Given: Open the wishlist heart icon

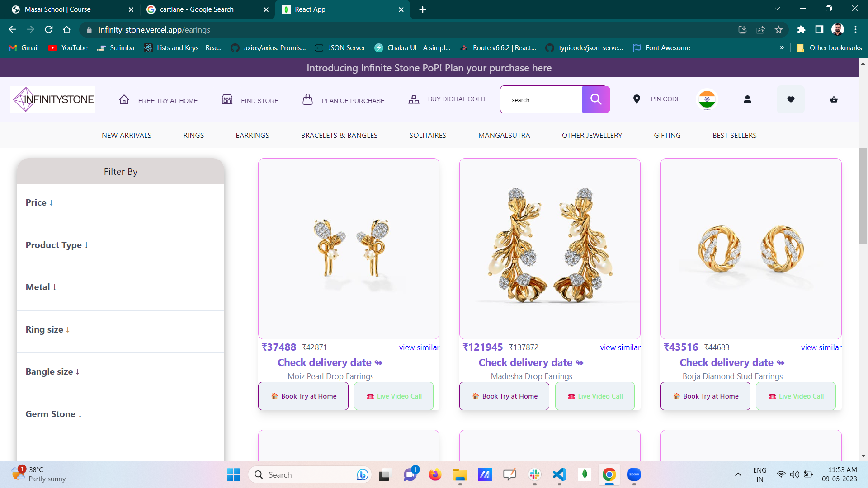Looking at the screenshot, I should pos(790,99).
